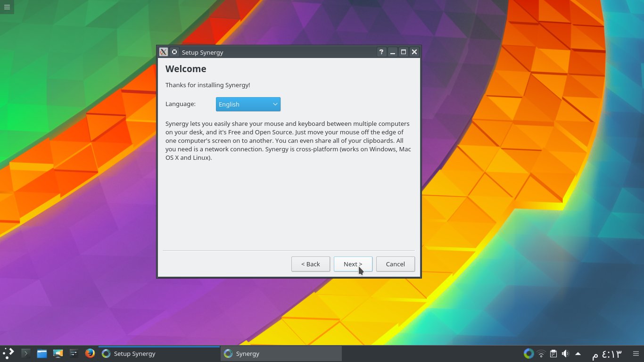Click the Welcome heading text
This screenshot has height=362, width=644.
(x=186, y=69)
